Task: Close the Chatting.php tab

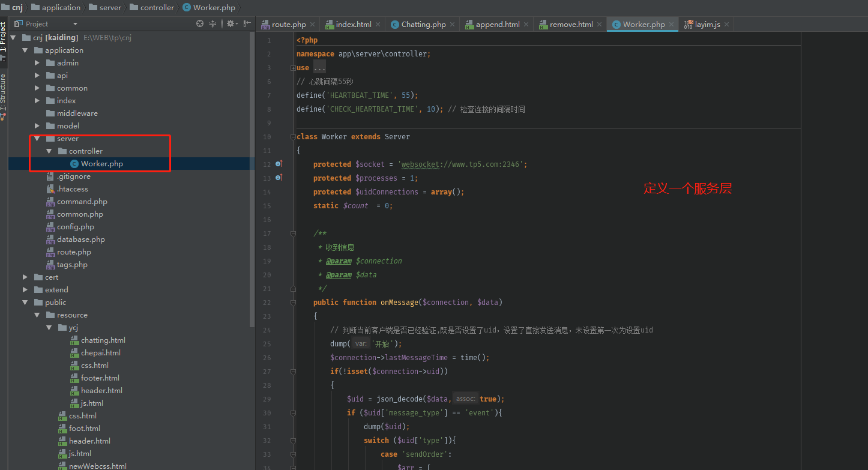Action: click(x=453, y=25)
